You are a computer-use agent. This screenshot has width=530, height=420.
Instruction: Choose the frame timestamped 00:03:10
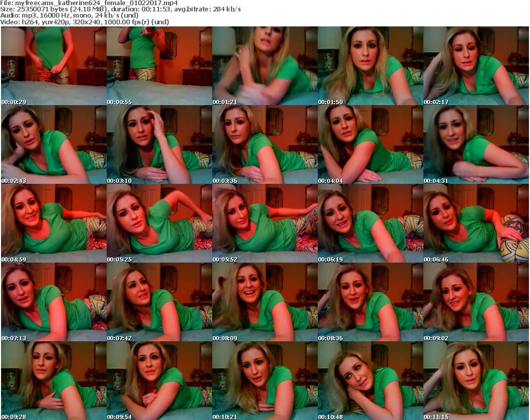point(159,144)
